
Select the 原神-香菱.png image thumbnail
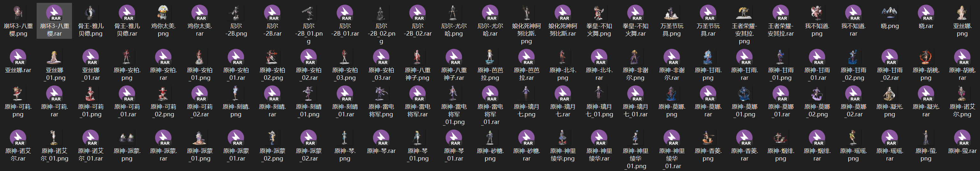tap(708, 138)
